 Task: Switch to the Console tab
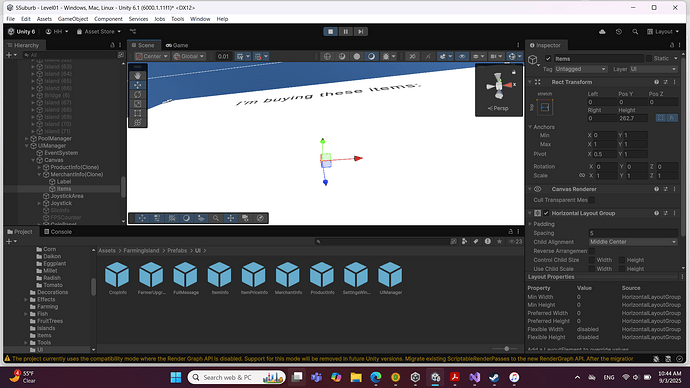[x=58, y=232]
